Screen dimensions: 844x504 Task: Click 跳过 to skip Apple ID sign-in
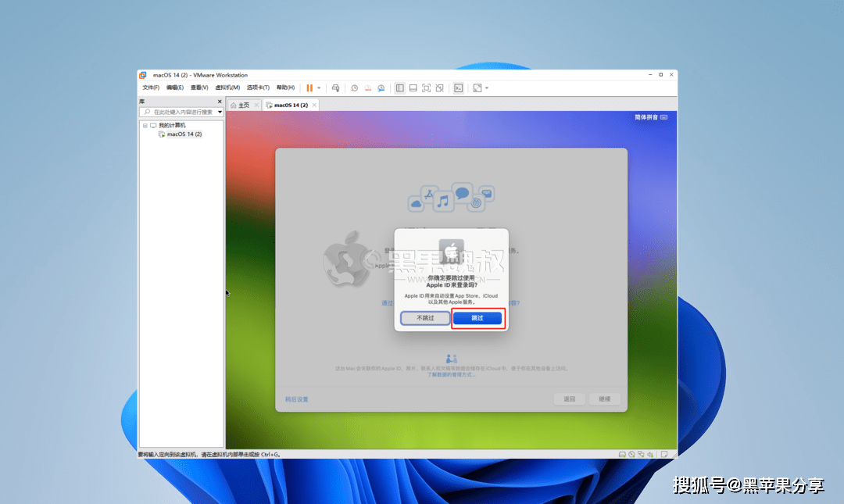(477, 318)
